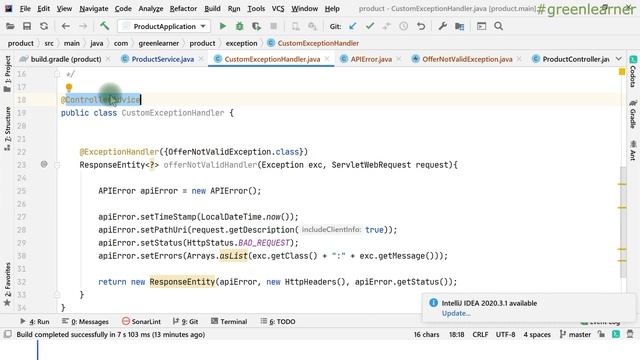Viewport: 640px width, 360px height.
Task: Open the Terminal tool window
Action: 229,322
